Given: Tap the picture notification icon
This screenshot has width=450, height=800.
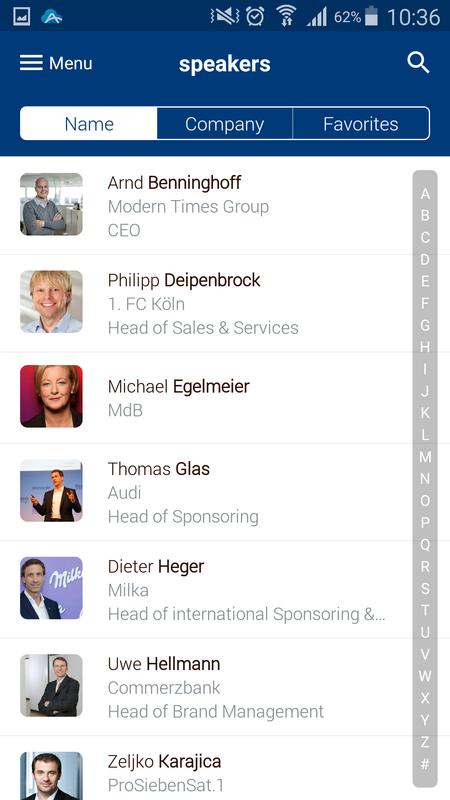Looking at the screenshot, I should [21, 17].
